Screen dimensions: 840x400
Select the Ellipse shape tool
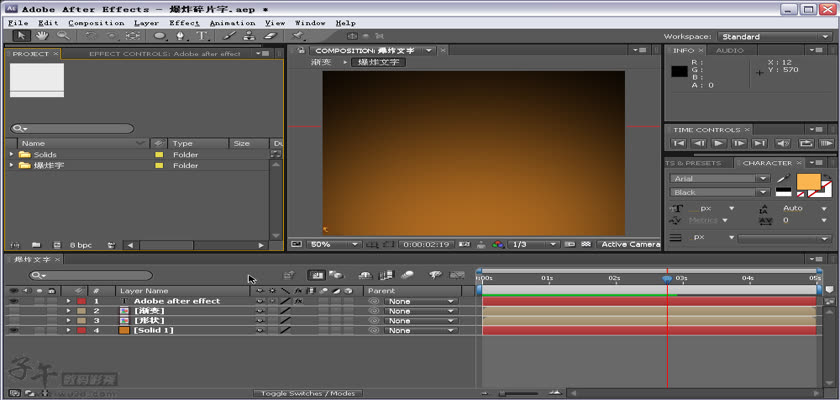tap(160, 36)
